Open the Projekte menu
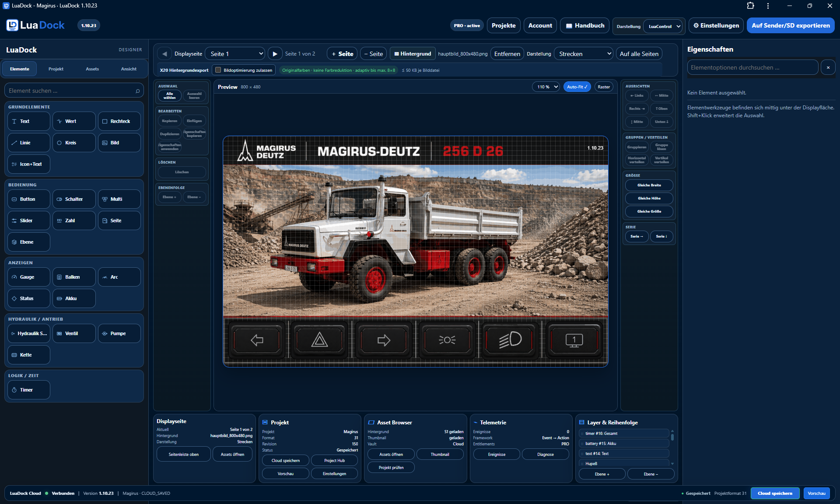Screen dimensions: 840x504 (504, 25)
